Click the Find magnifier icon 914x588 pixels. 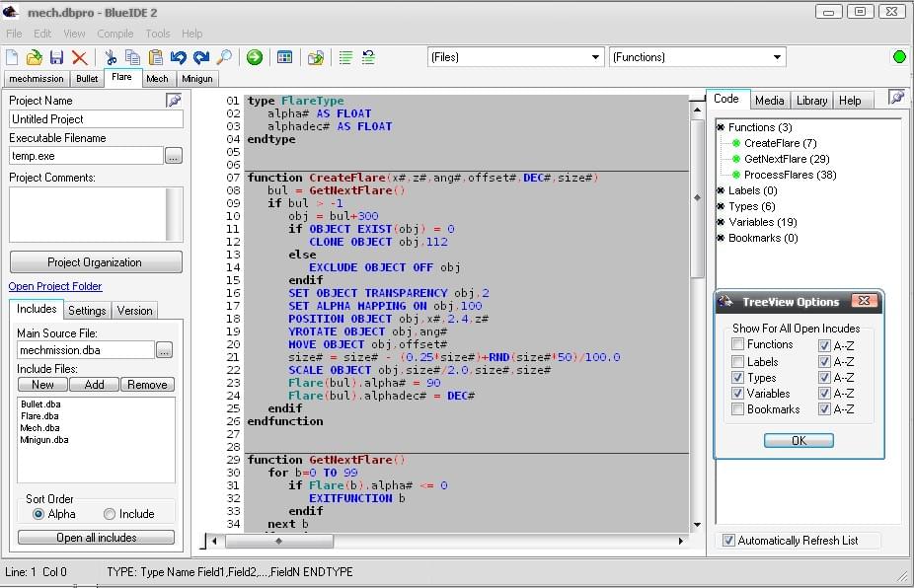(224, 57)
